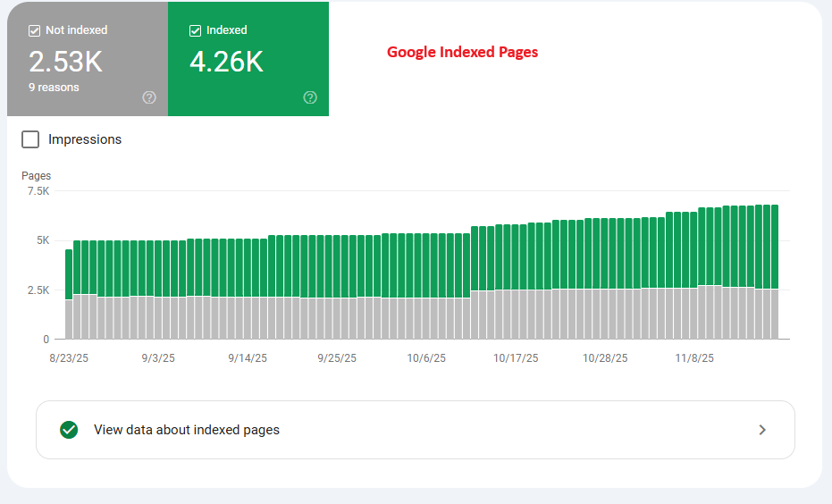Toggle the Indexed checkbox off
832x504 pixels.
pyautogui.click(x=195, y=30)
